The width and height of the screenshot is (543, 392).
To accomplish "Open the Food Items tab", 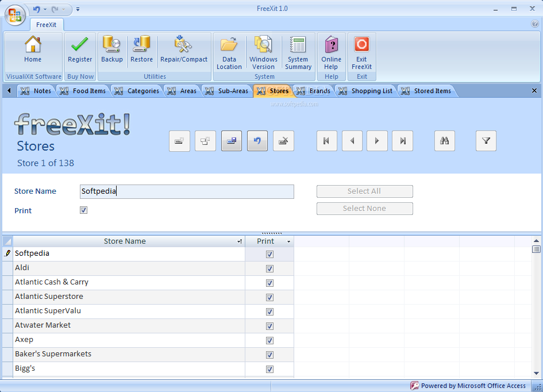I will (83, 91).
